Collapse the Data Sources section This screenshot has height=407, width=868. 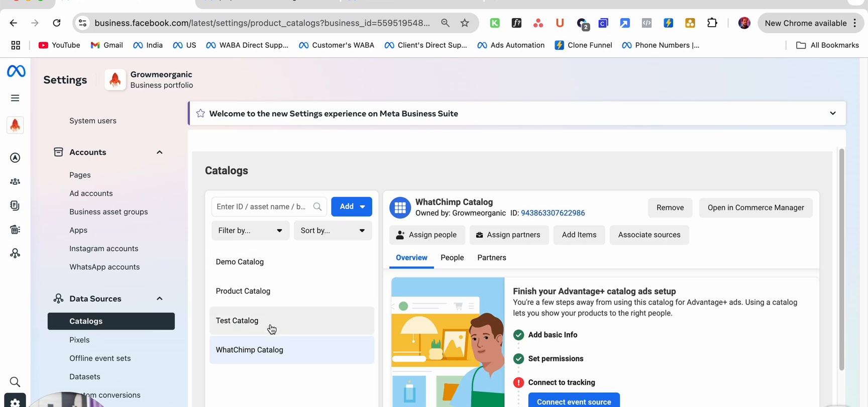[159, 298]
